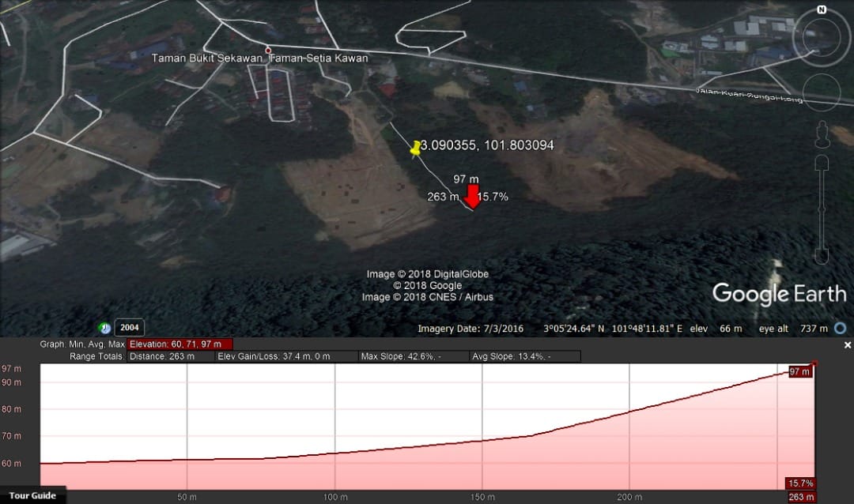Select the Street View pegman icon
This screenshot has height=504, width=854.
[x=822, y=134]
